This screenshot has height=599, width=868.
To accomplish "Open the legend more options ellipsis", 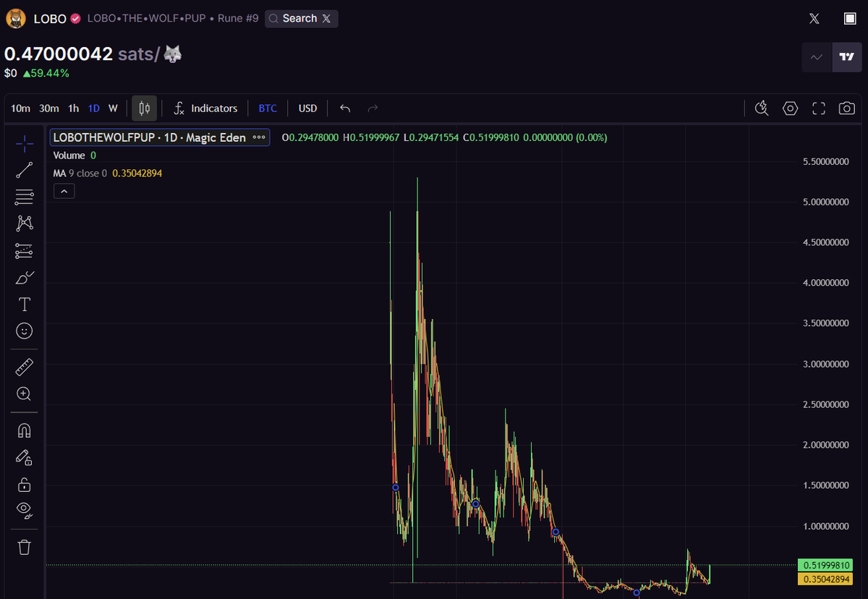I will [x=259, y=137].
